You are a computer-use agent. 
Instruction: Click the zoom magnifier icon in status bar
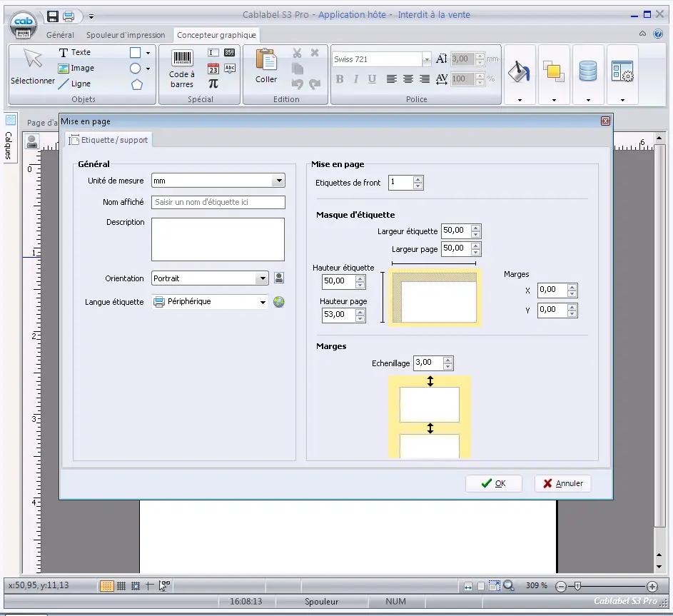(509, 585)
